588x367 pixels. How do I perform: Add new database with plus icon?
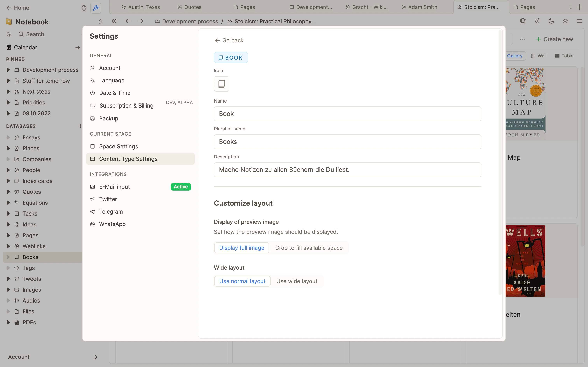[x=80, y=126]
